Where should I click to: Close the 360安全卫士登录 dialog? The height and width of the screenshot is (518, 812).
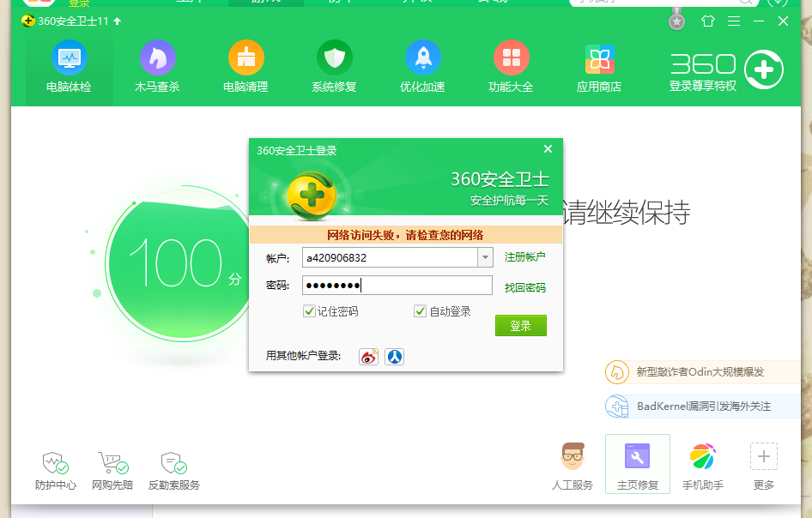click(548, 149)
